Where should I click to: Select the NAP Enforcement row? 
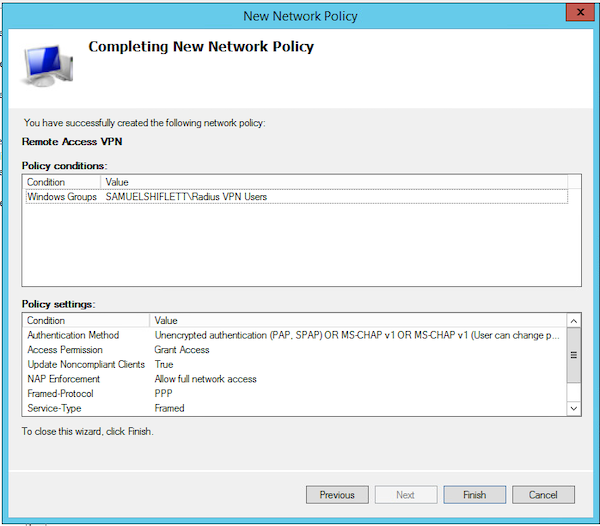pyautogui.click(x=295, y=379)
